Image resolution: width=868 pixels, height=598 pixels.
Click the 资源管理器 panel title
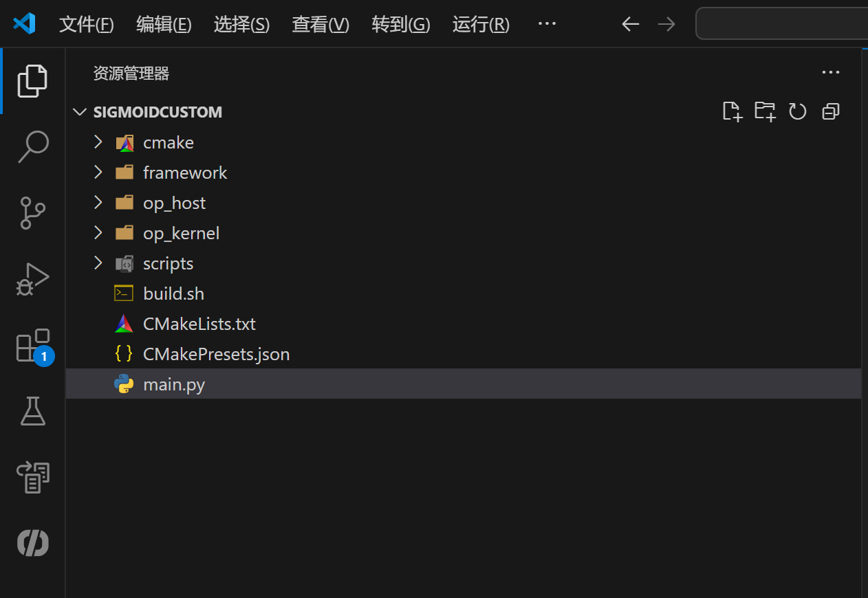coord(131,74)
